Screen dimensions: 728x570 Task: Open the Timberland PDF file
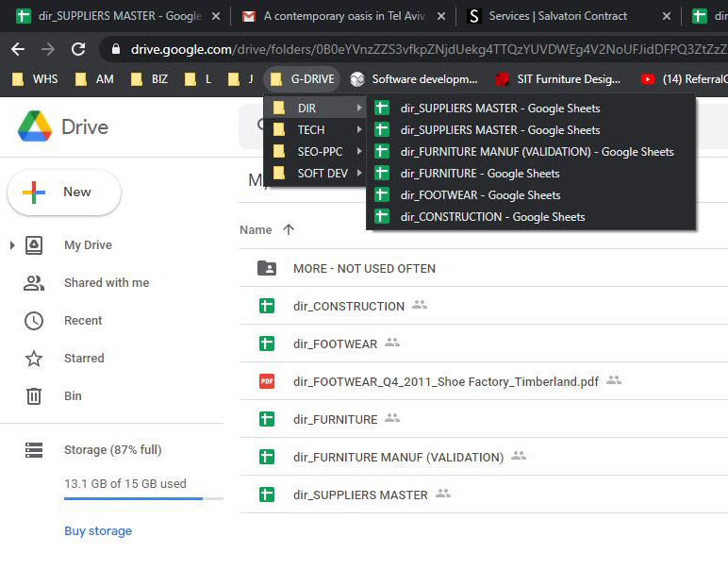[x=445, y=381]
